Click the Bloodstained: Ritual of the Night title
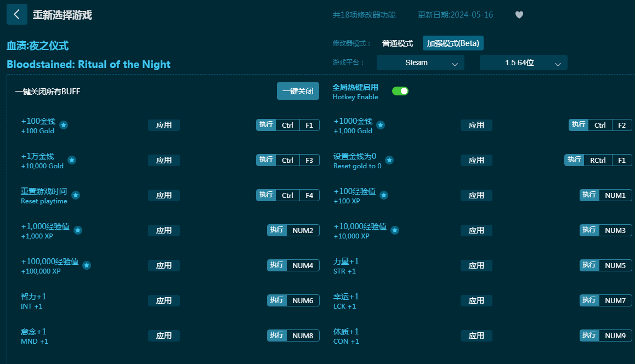635x364 pixels. point(89,64)
